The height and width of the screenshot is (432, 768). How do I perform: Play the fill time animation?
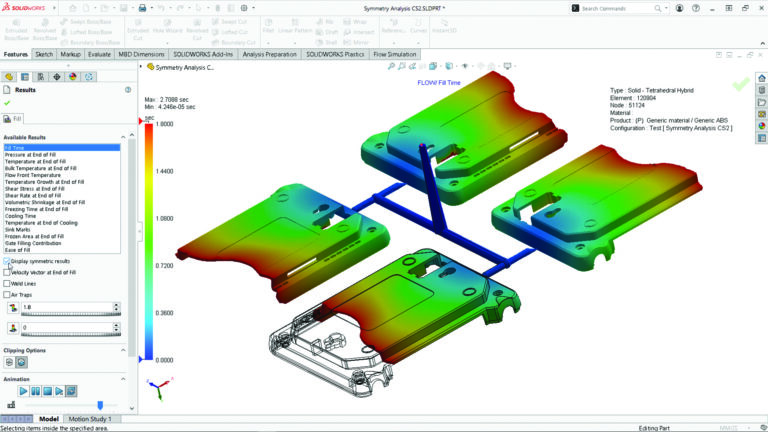22,391
